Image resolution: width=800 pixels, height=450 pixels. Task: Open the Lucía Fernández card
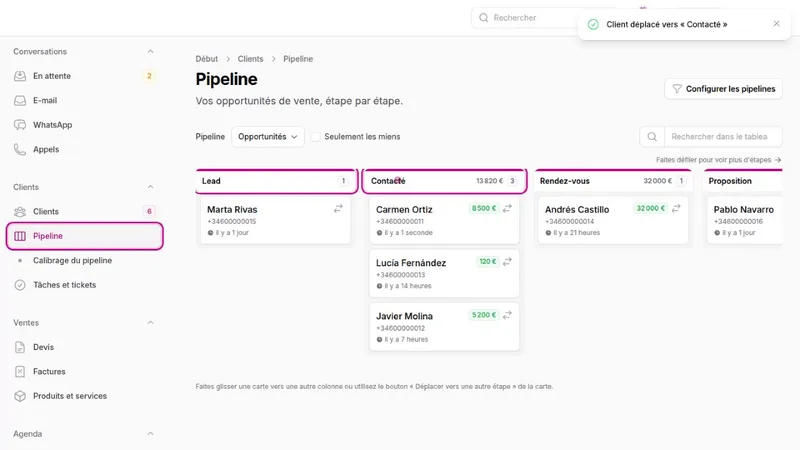pyautogui.click(x=444, y=274)
